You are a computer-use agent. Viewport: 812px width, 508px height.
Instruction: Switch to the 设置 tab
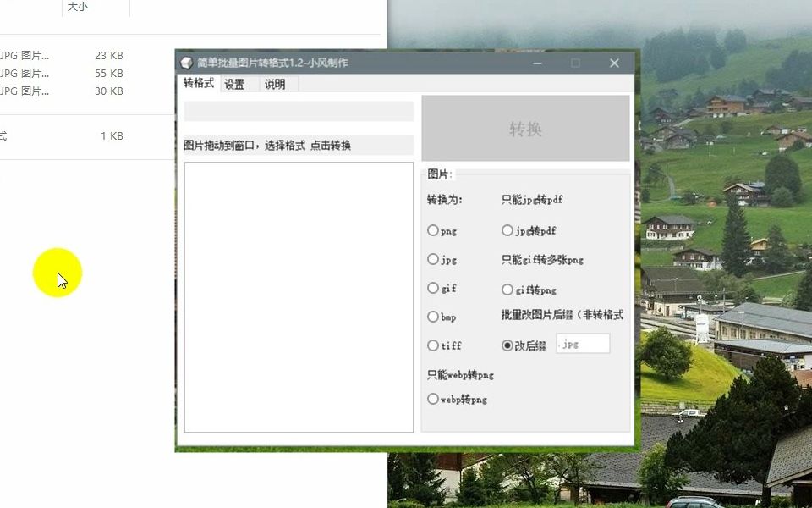(236, 84)
